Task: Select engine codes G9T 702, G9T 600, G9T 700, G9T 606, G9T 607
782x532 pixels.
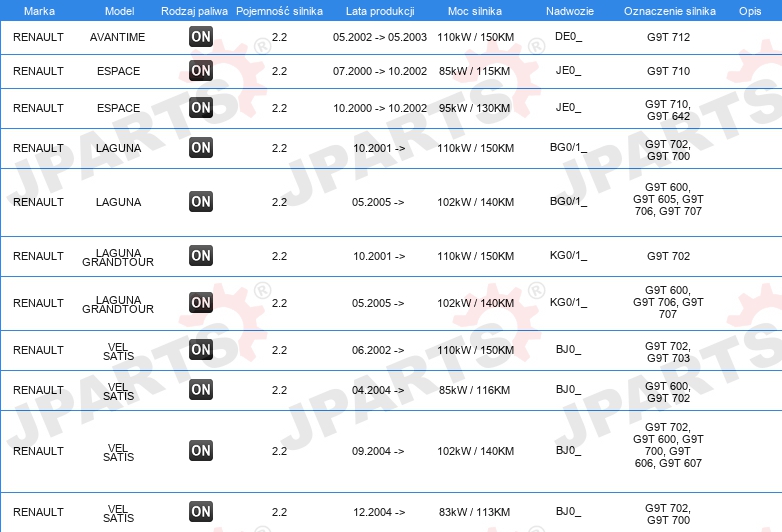Action: point(668,445)
